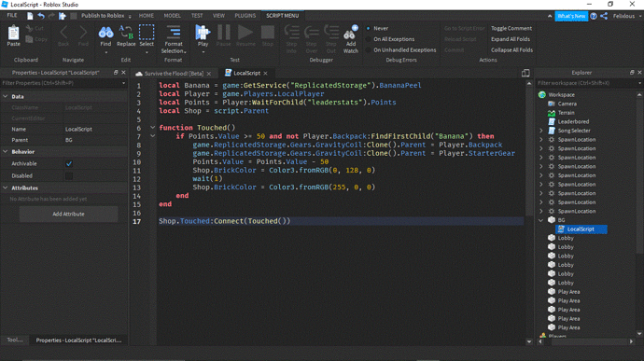Click the split editor view icon
Screen dimensions: 644x361
pos(525,73)
